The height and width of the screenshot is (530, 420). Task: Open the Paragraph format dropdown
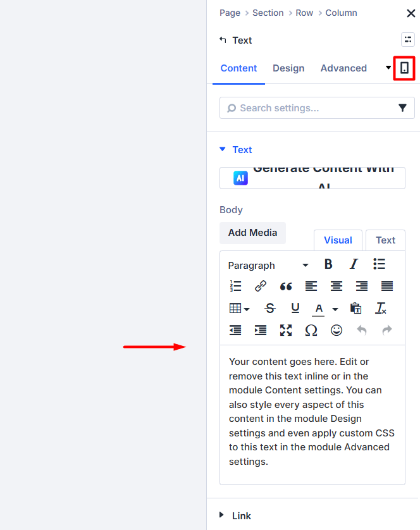click(x=268, y=266)
